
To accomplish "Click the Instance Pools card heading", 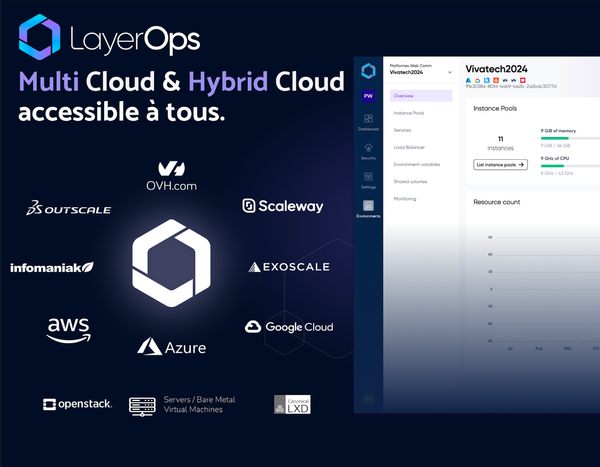I will point(495,108).
